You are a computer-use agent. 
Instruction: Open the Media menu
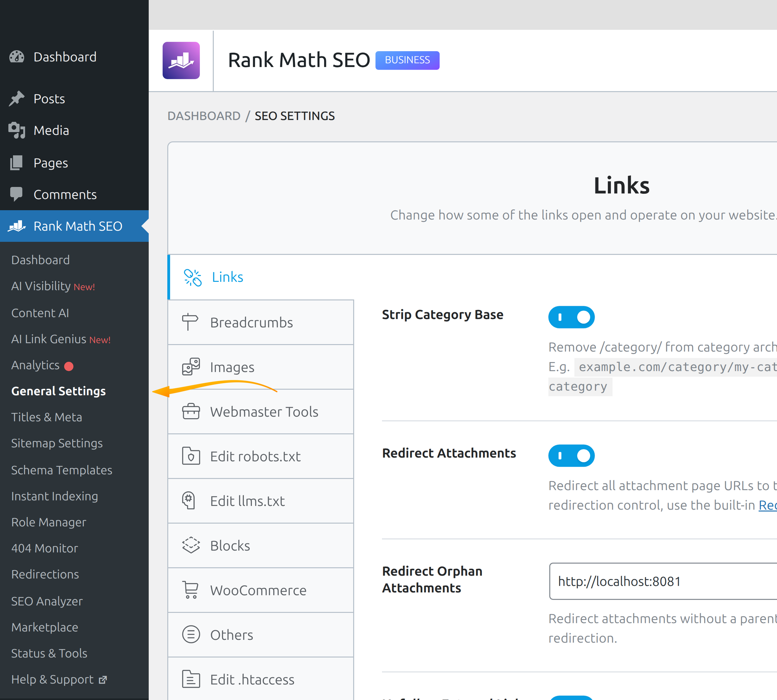pyautogui.click(x=74, y=131)
